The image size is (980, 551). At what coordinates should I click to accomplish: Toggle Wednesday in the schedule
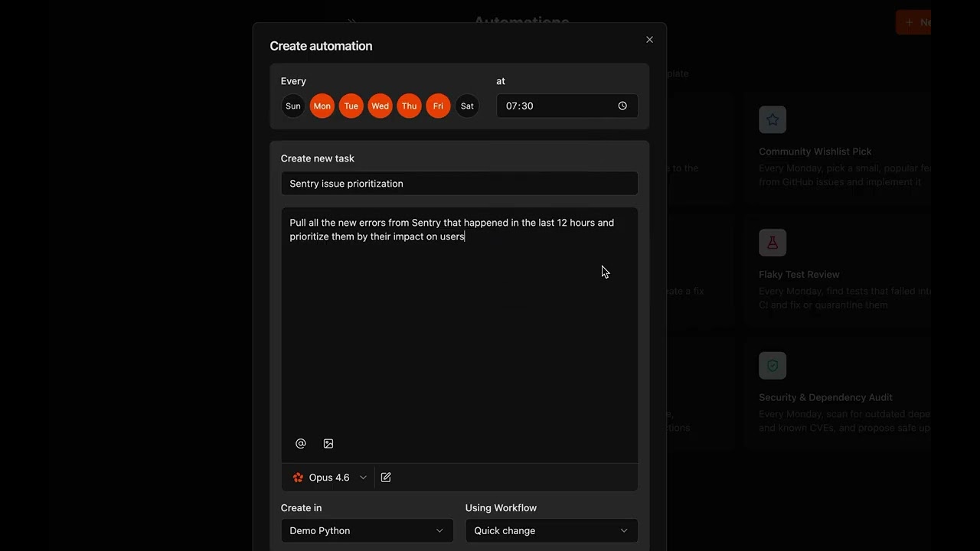[381, 106]
